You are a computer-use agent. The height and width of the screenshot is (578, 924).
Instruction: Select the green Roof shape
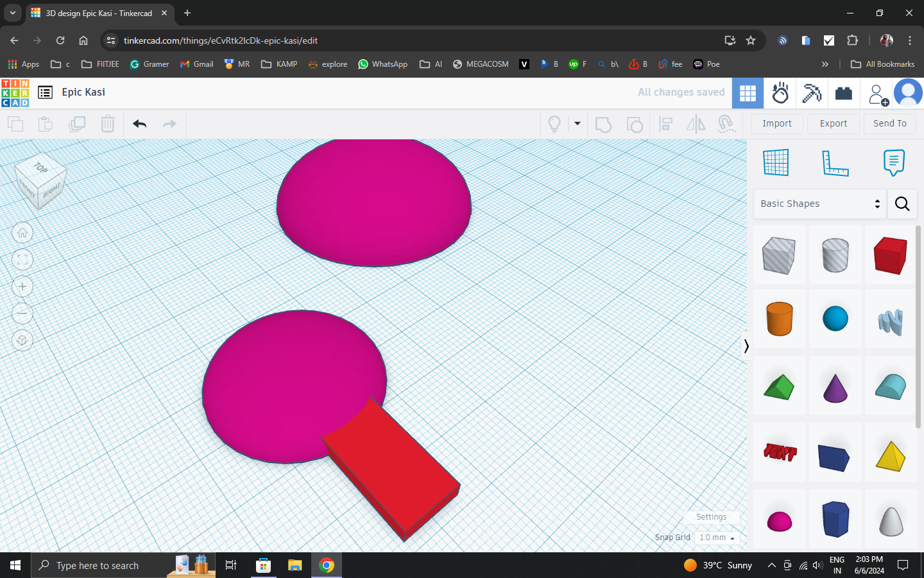click(x=779, y=387)
